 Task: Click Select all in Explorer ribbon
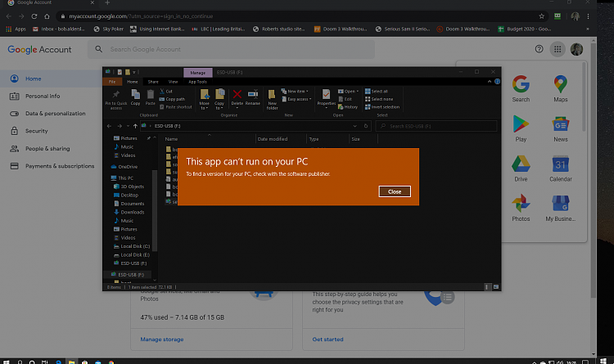pyautogui.click(x=377, y=91)
